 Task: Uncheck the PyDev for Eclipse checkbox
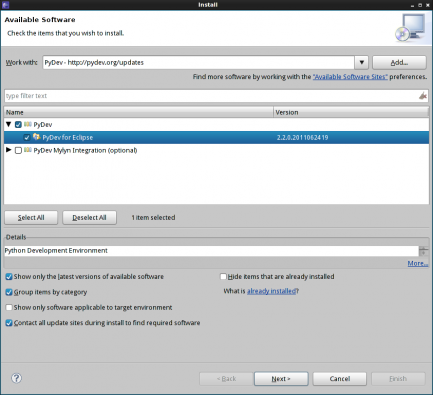[x=27, y=137]
